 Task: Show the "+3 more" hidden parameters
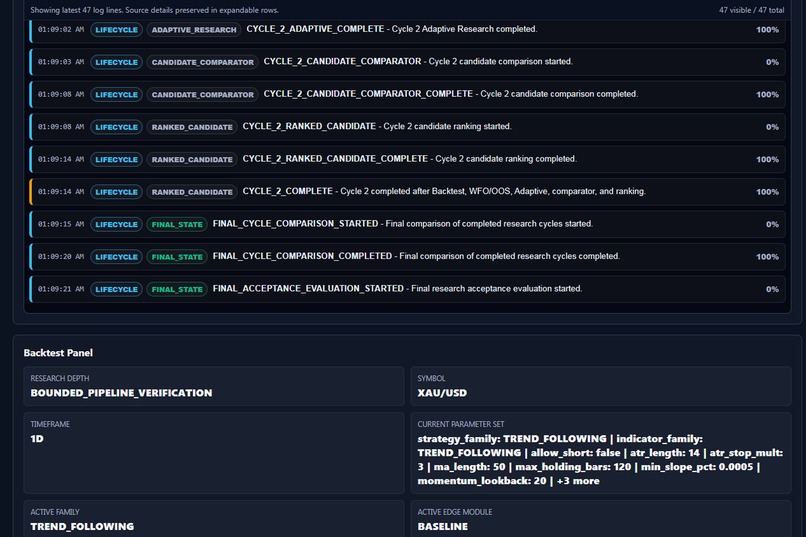click(578, 481)
